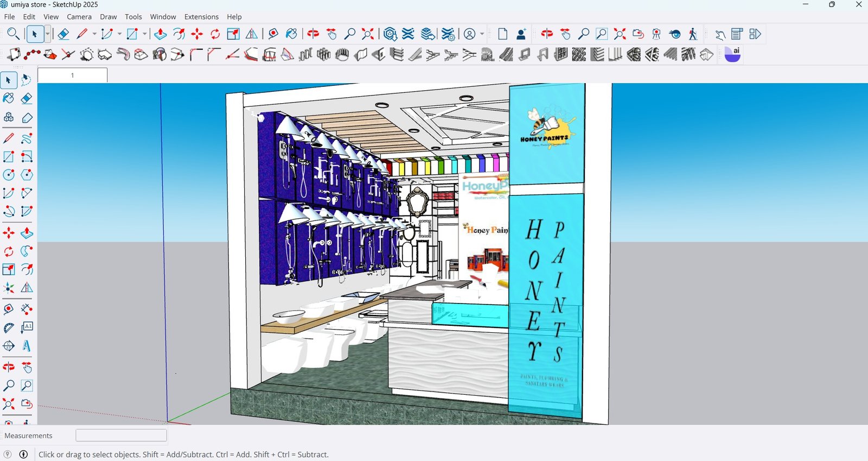Image resolution: width=868 pixels, height=461 pixels.
Task: Activate the Make Component tool
Action: click(x=9, y=117)
